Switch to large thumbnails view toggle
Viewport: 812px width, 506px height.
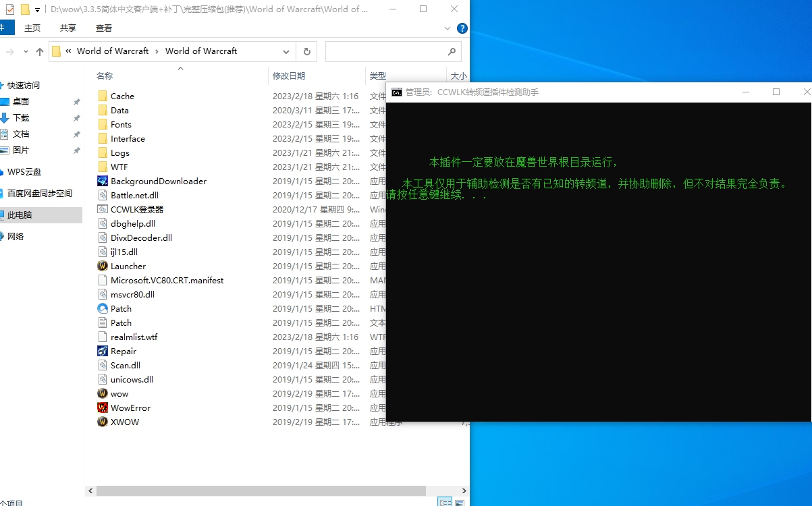460,502
